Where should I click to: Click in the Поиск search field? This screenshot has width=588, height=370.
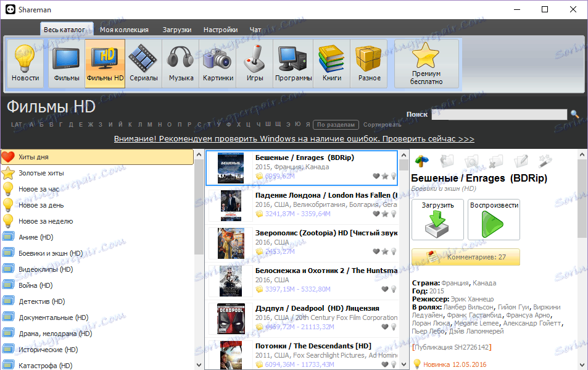click(x=499, y=114)
